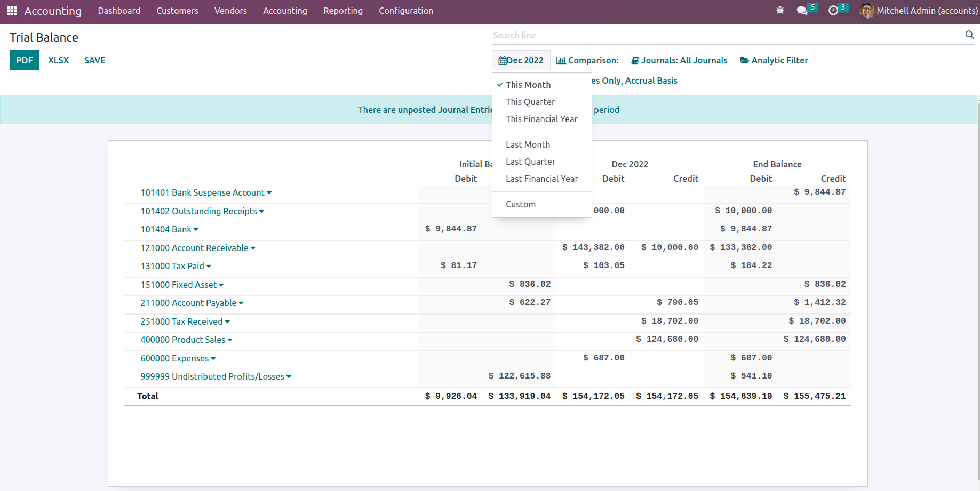This screenshot has height=491, width=980.
Task: Click the Analytic Filter folder icon
Action: point(744,60)
